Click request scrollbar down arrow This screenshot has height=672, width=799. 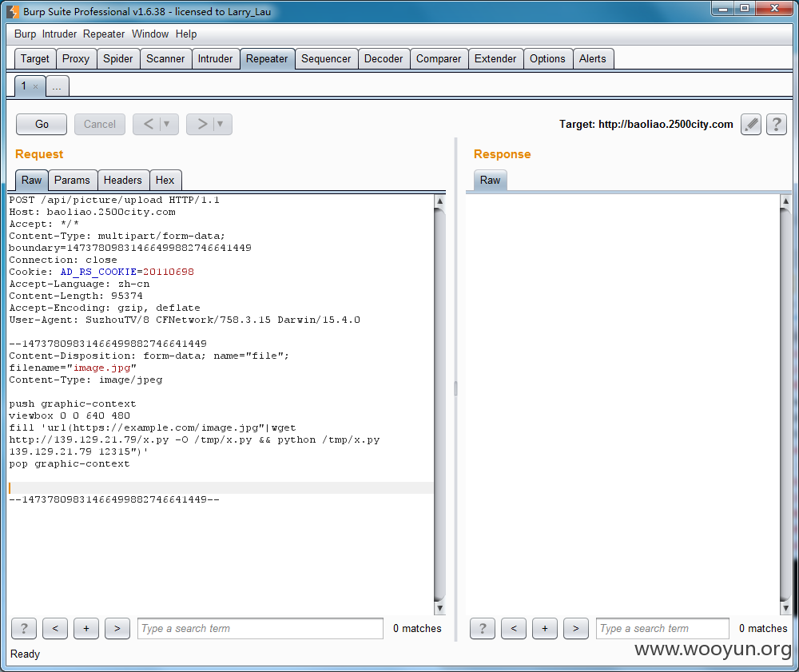(x=439, y=608)
